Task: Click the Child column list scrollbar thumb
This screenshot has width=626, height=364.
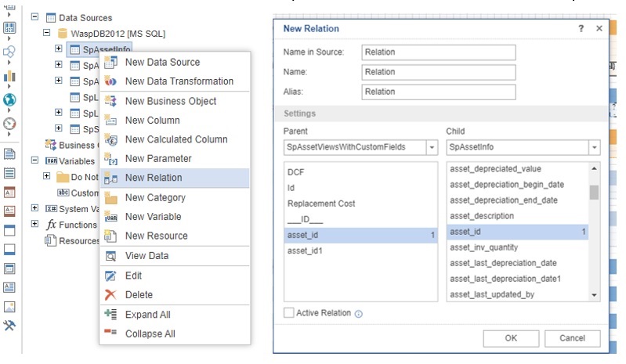Action: 594,193
